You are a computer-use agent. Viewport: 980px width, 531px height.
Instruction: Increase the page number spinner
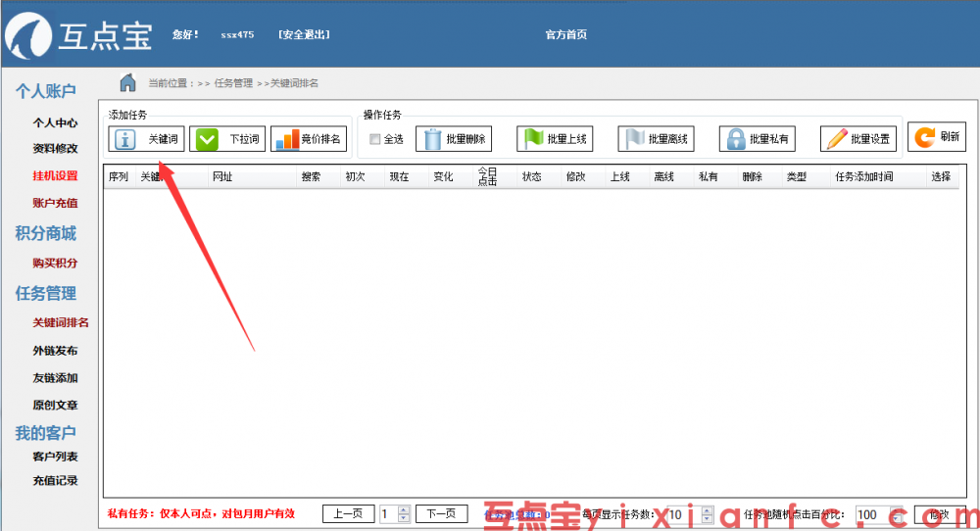(x=404, y=509)
